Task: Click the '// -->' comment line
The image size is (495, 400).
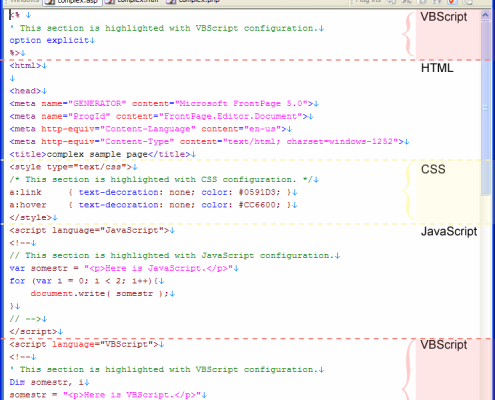Action: (x=25, y=319)
